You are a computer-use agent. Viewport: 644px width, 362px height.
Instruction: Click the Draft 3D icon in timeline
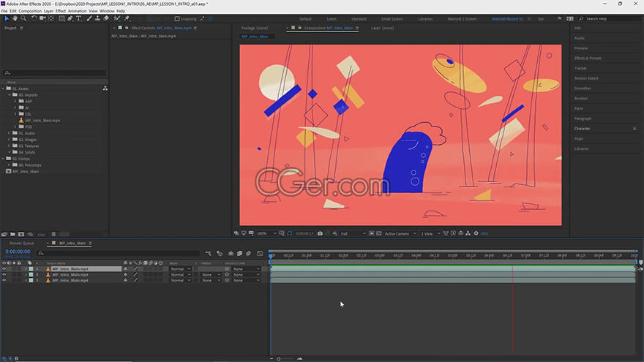[x=220, y=254]
